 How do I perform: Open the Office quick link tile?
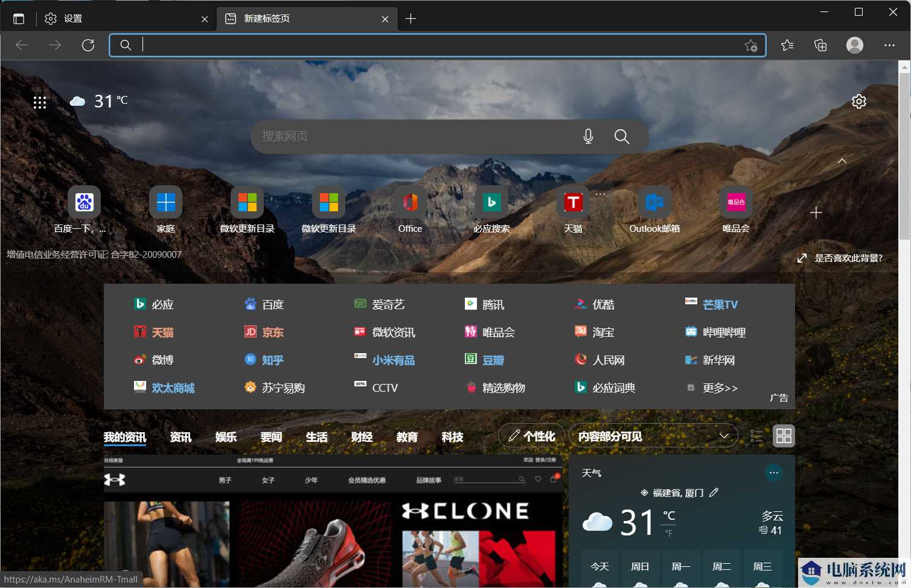pyautogui.click(x=410, y=210)
